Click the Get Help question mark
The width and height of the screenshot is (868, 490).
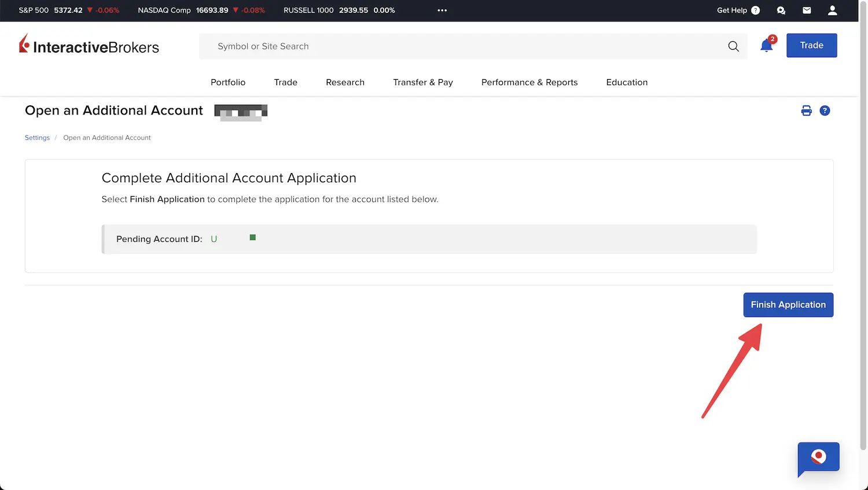coord(755,10)
